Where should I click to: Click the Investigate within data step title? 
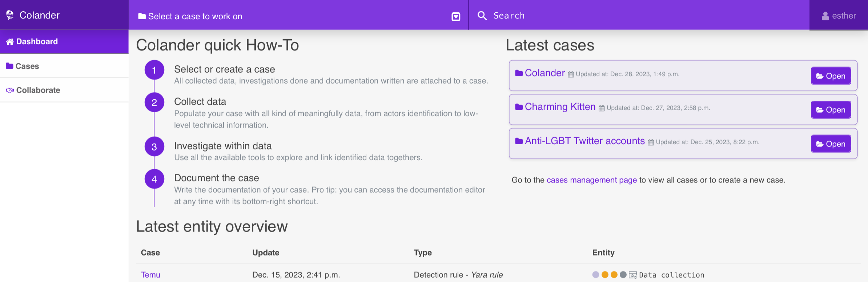pyautogui.click(x=223, y=146)
